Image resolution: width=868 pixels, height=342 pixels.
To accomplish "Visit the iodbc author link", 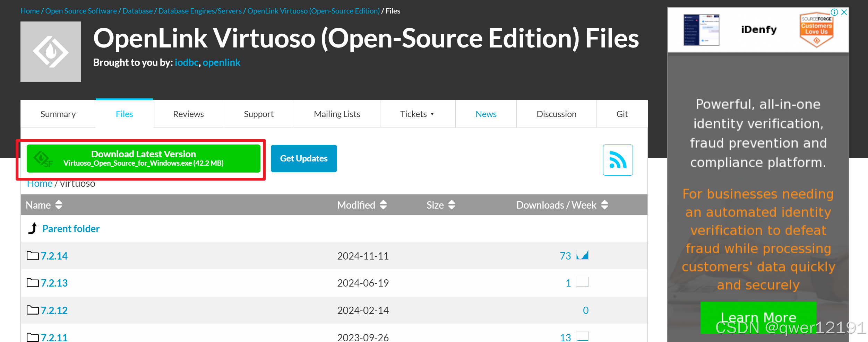I will click(x=187, y=62).
